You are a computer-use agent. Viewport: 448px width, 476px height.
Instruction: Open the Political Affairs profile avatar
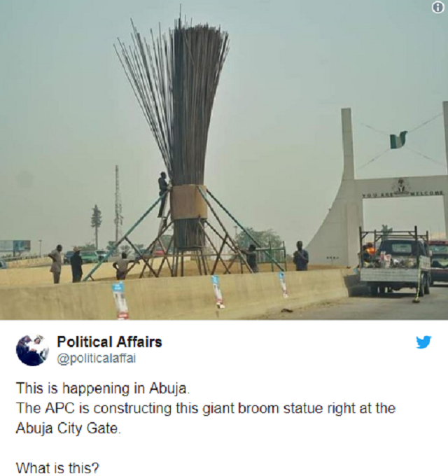(x=32, y=350)
